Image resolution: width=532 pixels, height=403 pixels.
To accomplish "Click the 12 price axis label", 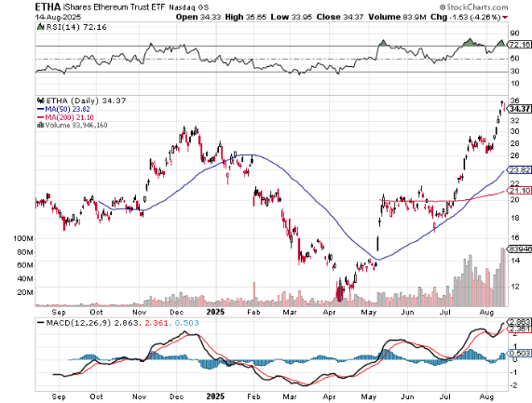I will click(514, 287).
